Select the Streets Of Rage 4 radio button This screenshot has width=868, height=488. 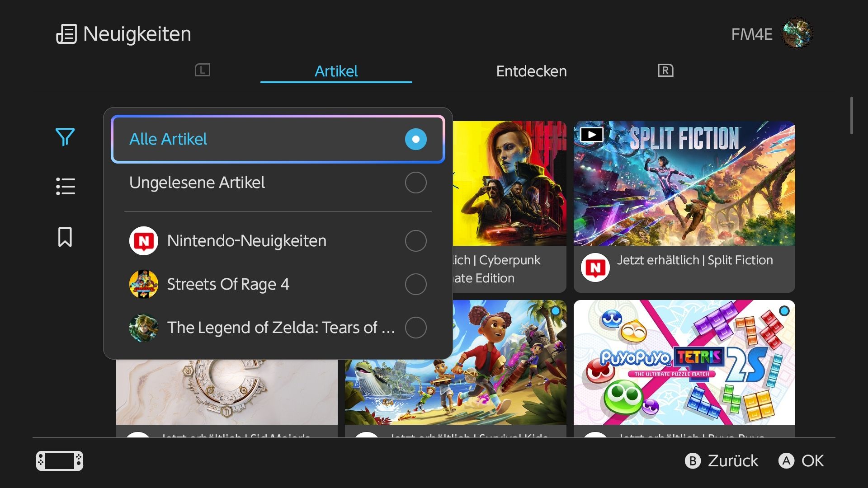pyautogui.click(x=416, y=284)
